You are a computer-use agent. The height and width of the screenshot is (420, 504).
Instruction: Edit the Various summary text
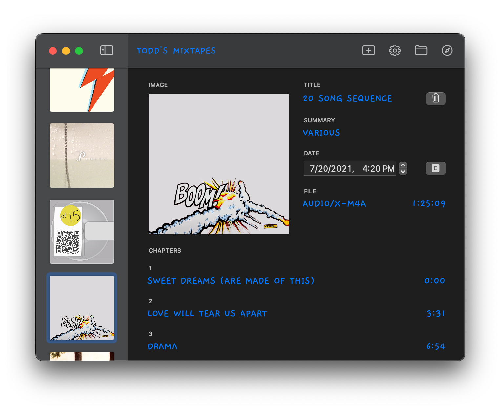coord(321,133)
